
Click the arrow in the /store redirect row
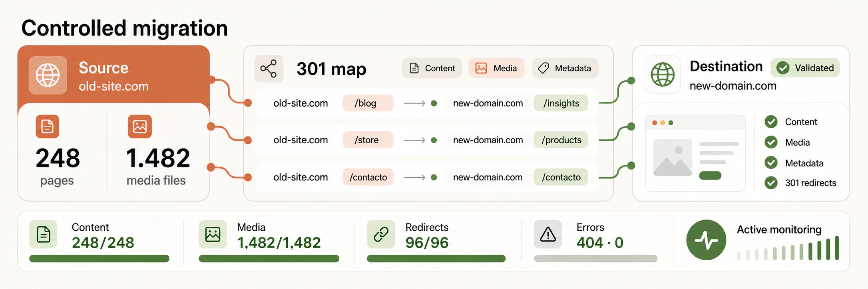[x=415, y=141]
